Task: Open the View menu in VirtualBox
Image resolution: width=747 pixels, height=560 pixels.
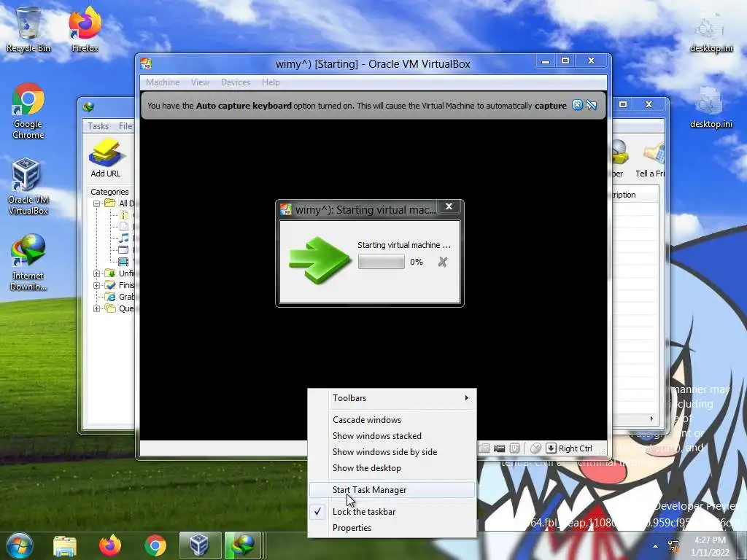Action: pos(200,82)
